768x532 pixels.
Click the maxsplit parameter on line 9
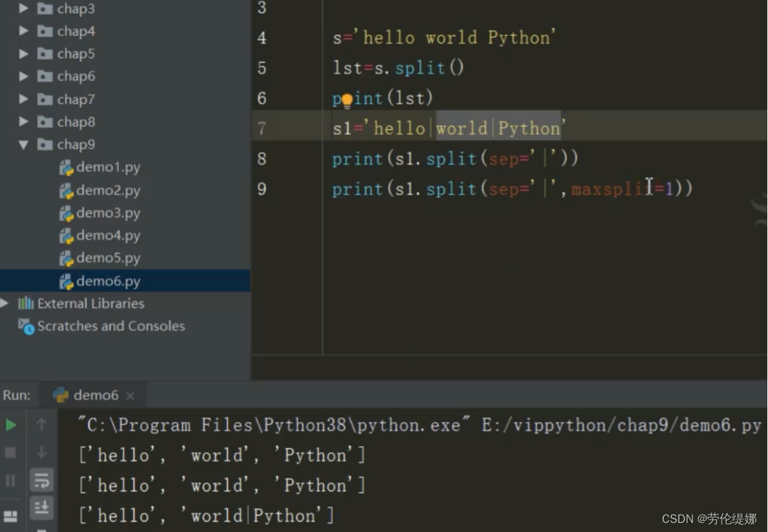click(612, 189)
